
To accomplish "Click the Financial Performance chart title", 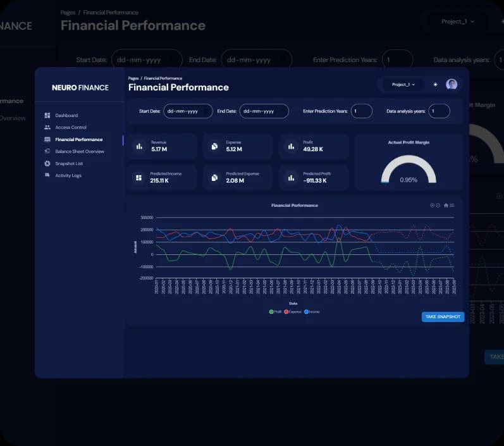I will click(295, 205).
